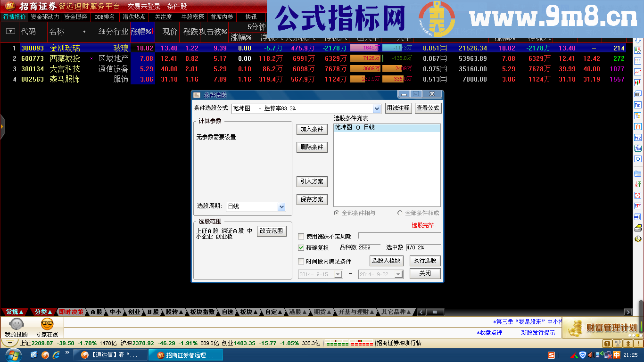Open the 条件选股公式 formula dropdown
The width and height of the screenshot is (644, 362).
(x=376, y=108)
